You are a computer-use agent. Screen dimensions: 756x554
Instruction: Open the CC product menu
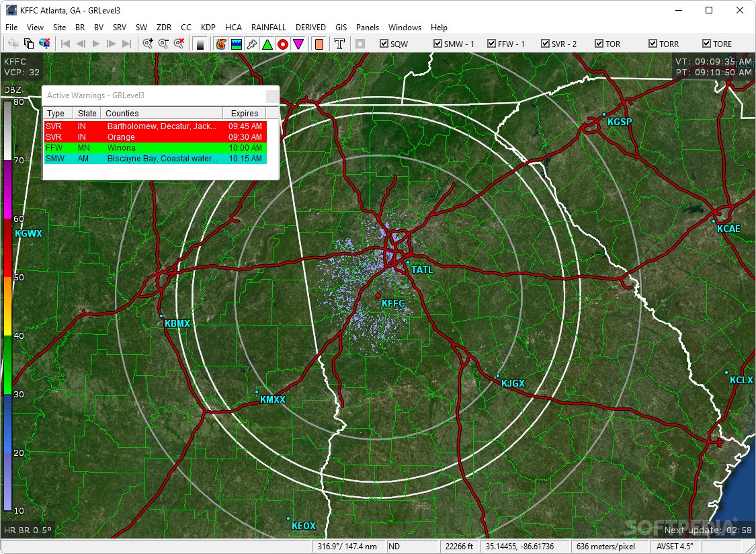(186, 28)
